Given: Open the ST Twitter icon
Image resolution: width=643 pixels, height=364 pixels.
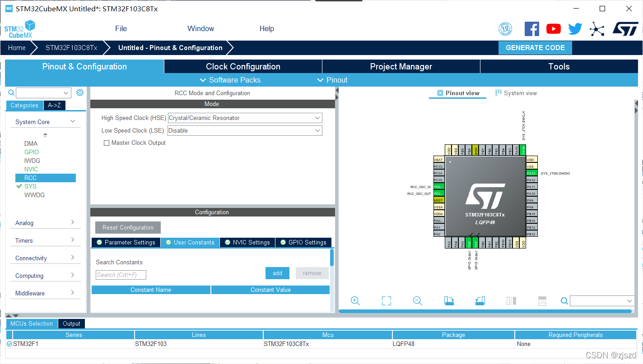Looking at the screenshot, I should (x=575, y=29).
